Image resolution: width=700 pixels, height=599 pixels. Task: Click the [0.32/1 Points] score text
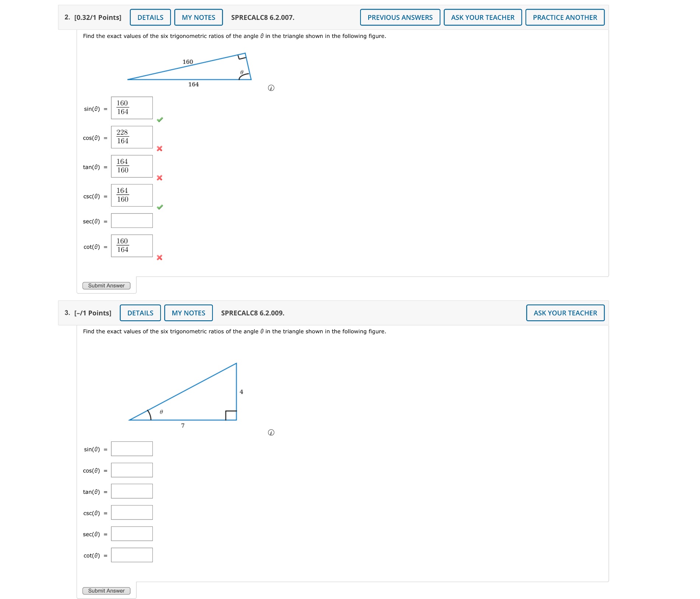[98, 18]
